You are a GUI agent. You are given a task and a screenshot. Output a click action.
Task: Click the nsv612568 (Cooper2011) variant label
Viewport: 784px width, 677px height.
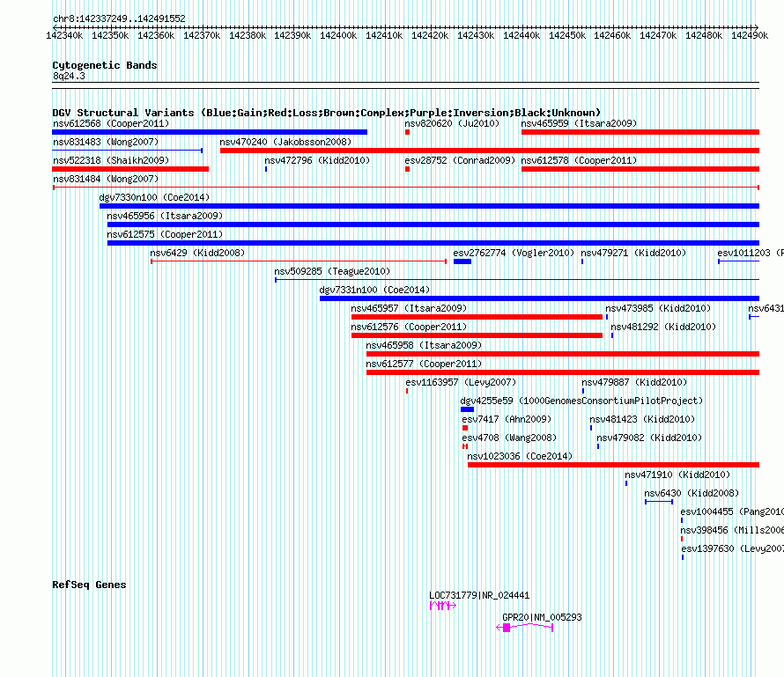click(x=111, y=123)
